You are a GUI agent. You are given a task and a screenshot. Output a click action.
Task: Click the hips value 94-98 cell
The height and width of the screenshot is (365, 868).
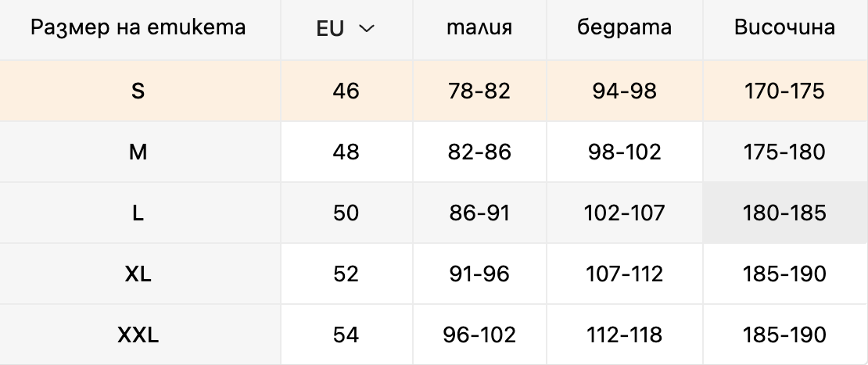(x=625, y=91)
